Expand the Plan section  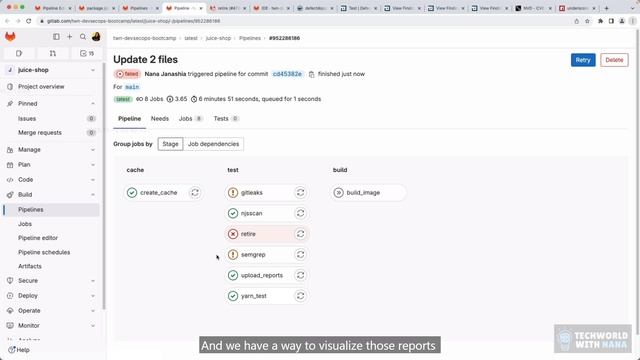(93, 165)
